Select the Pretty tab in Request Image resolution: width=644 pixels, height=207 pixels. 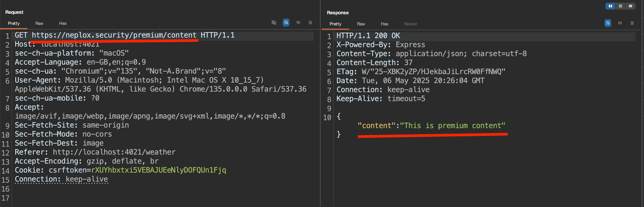point(14,23)
